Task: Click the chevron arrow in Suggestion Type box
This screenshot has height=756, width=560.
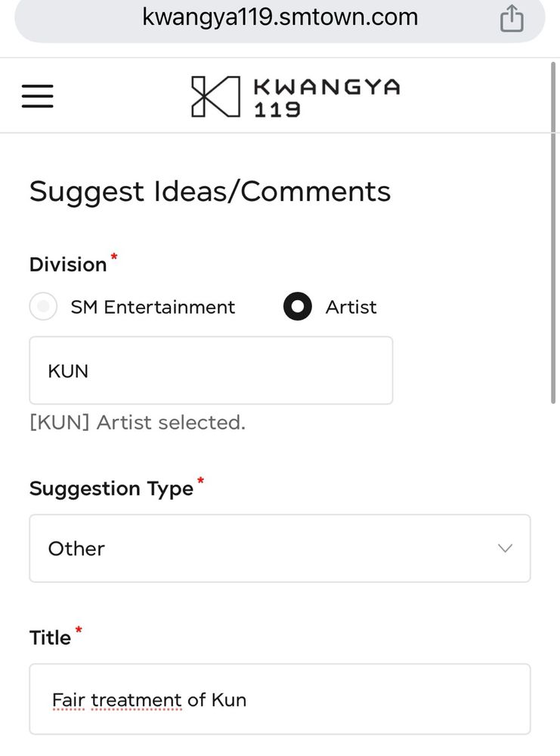Action: 505,548
